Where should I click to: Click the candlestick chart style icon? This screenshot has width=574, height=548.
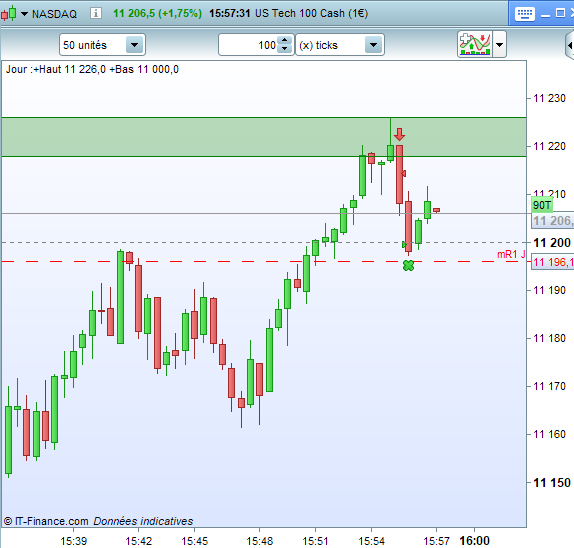[9, 14]
